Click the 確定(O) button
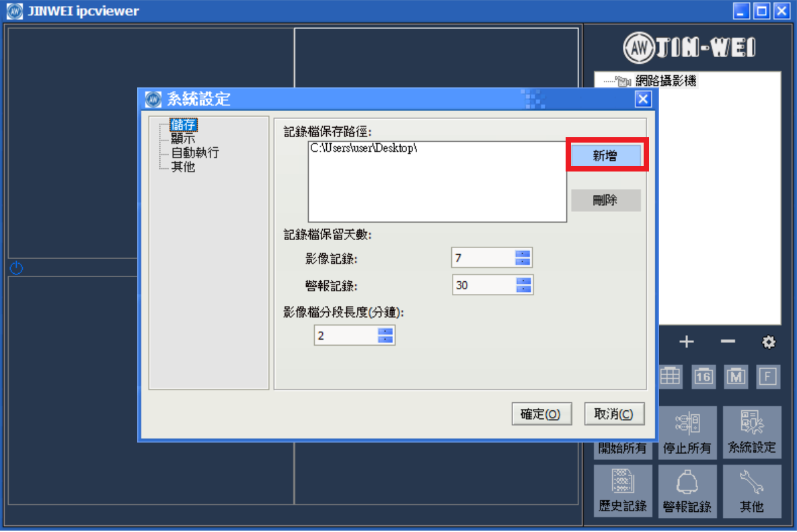The height and width of the screenshot is (532, 797). click(x=541, y=414)
